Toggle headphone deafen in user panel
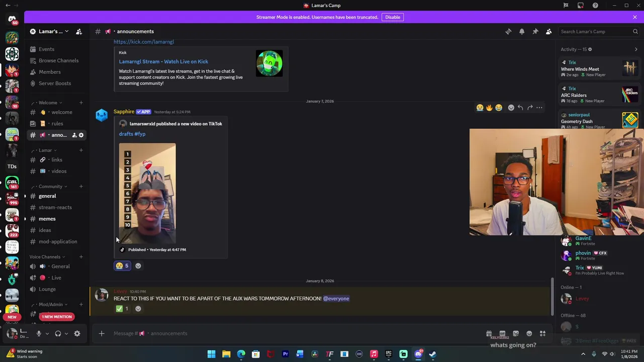Image resolution: width=644 pixels, height=362 pixels. pos(58,334)
